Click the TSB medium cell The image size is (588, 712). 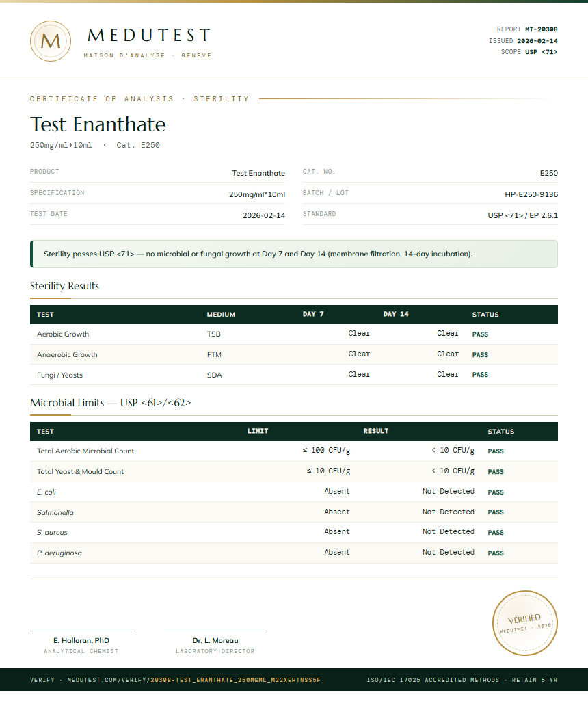point(213,334)
